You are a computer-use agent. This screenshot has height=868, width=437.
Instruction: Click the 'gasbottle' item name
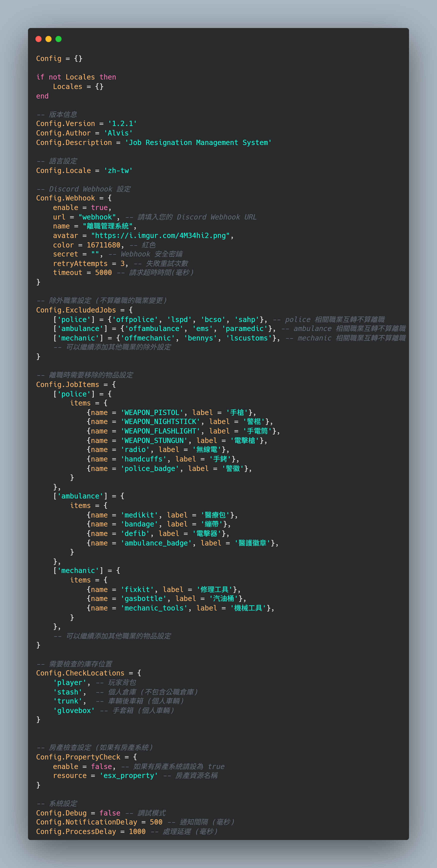tap(143, 598)
